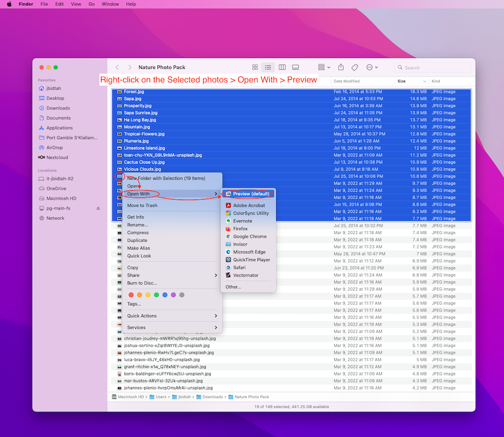Viewport: 504px width, 437px height.
Task: Select Downloads in sidebar
Action: click(54, 108)
